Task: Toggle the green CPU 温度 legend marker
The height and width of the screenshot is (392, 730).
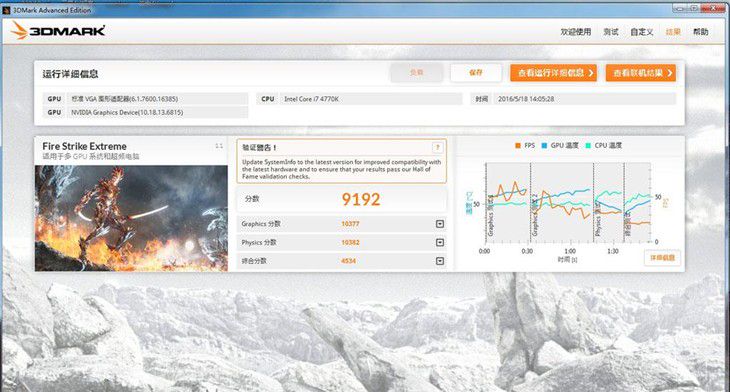Action: tap(588, 146)
